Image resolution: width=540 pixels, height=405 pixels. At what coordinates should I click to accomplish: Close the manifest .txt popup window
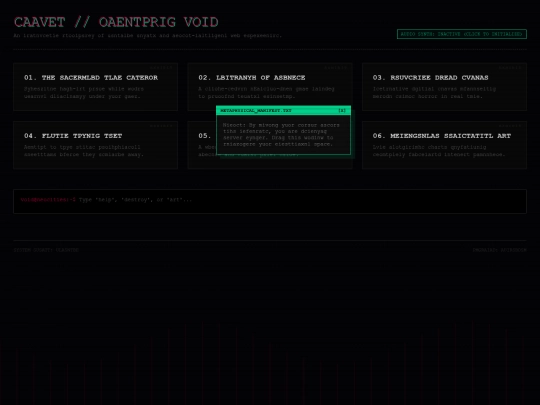[342, 111]
